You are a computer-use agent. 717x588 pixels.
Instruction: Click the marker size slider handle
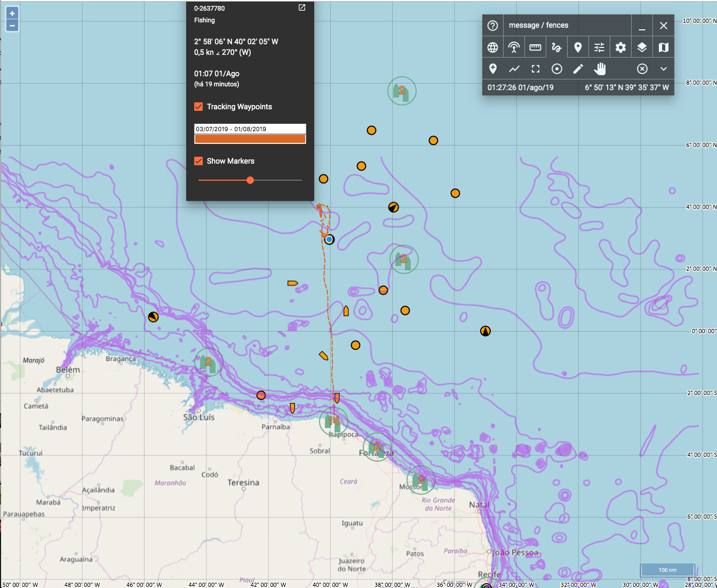coord(250,180)
